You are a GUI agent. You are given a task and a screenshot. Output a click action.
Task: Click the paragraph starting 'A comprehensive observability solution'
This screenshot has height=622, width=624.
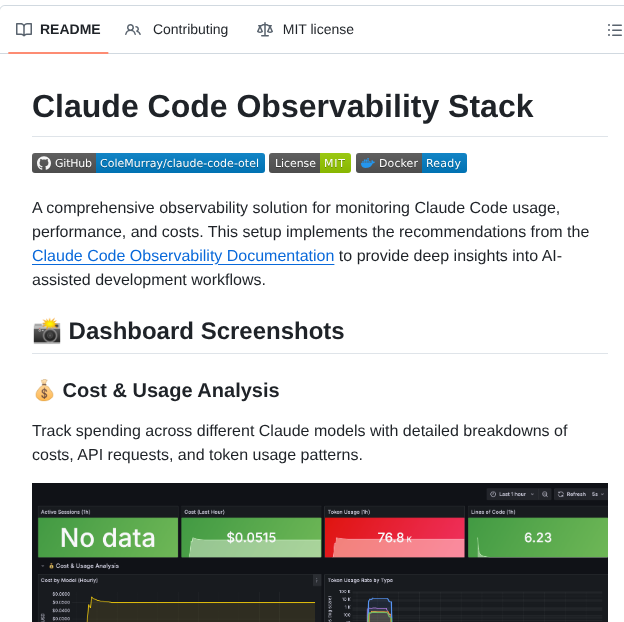[x=310, y=244]
